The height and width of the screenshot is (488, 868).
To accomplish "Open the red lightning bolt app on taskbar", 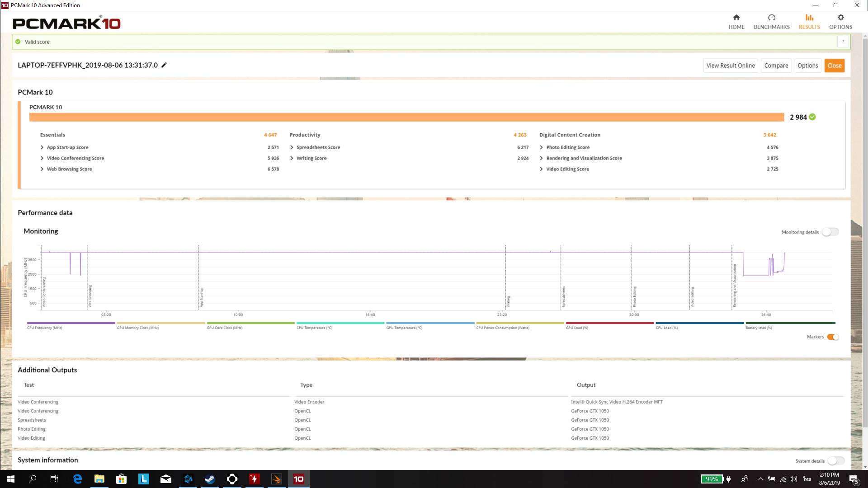I will (x=255, y=479).
